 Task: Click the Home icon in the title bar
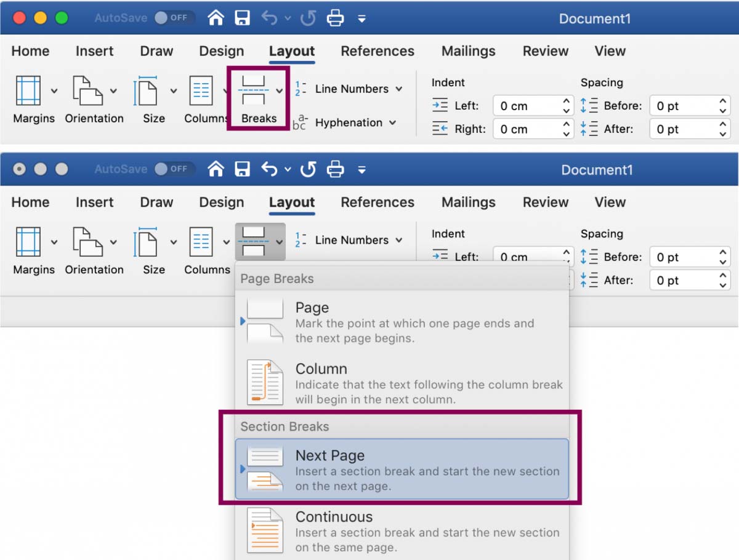[x=215, y=18]
